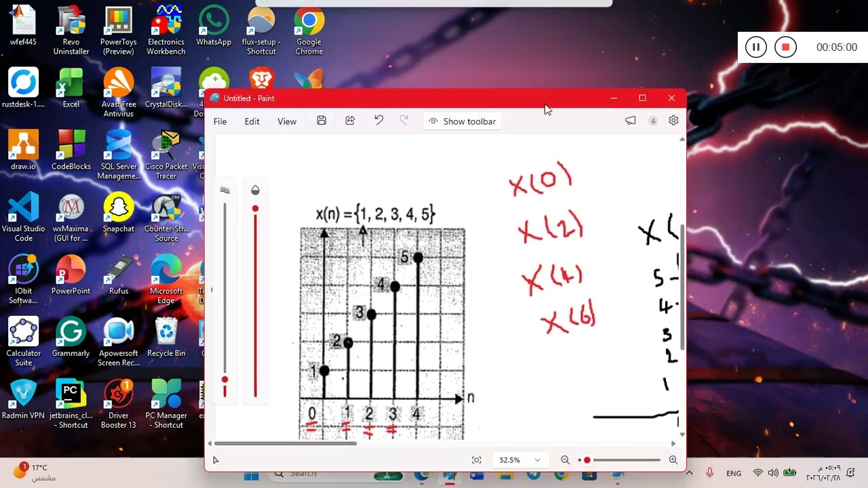The image size is (868, 488).
Task: Open Radmin VPN desktop shortcut
Action: (x=23, y=400)
